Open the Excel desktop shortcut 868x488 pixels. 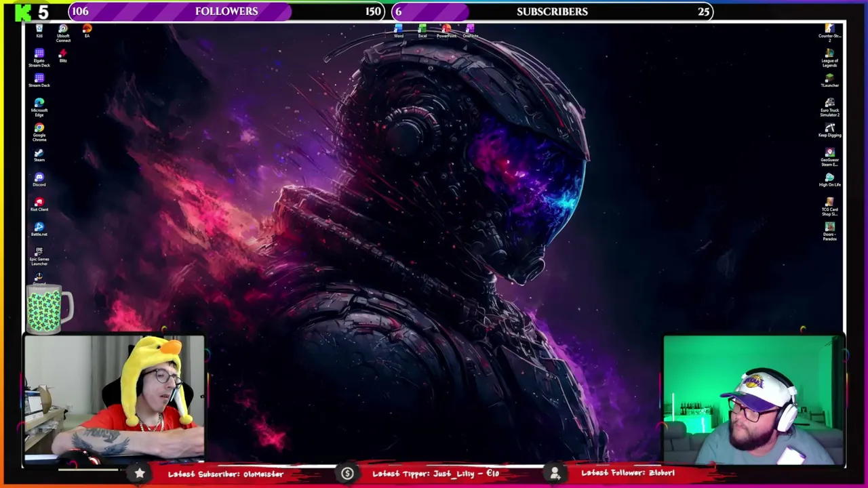(422, 31)
